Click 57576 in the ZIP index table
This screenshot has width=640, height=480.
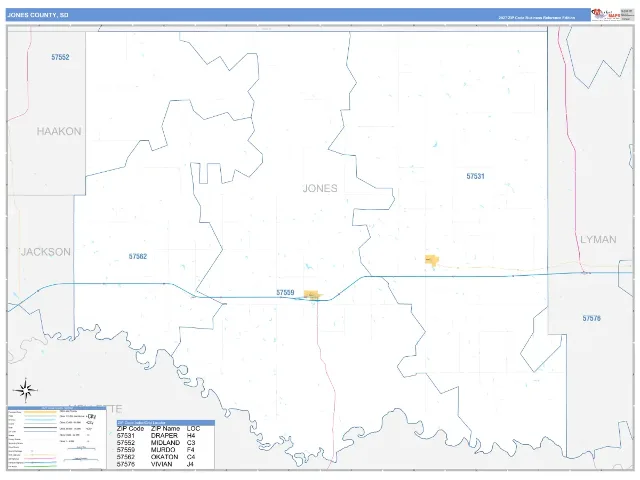[x=126, y=464]
